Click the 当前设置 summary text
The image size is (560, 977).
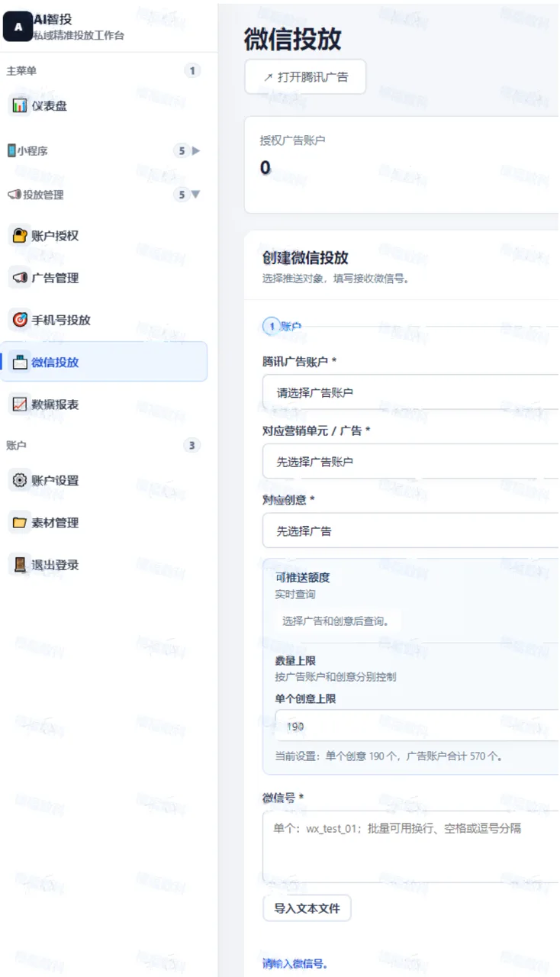click(x=389, y=756)
